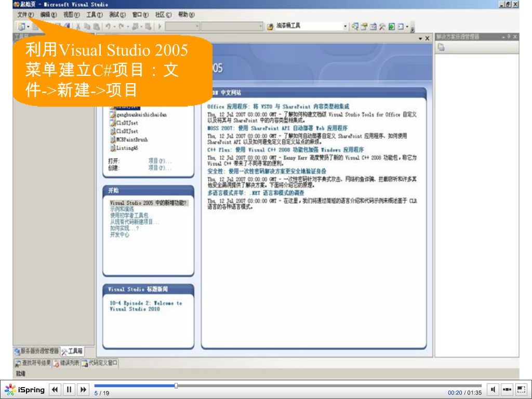Click the 创建 项目 (Create Project) link
Image resolution: width=532 pixels, height=399 pixels.
tap(160, 168)
